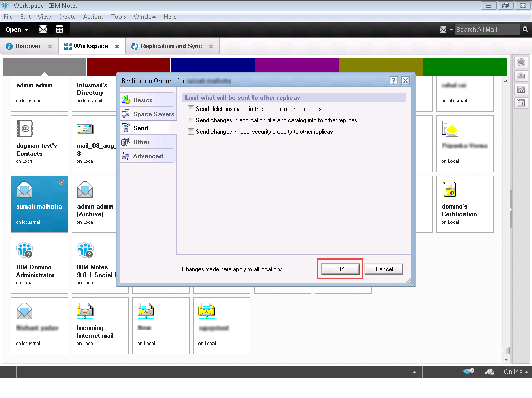Click the IBM Notes application icon in title bar
This screenshot has height=398, width=532.
point(5,5)
